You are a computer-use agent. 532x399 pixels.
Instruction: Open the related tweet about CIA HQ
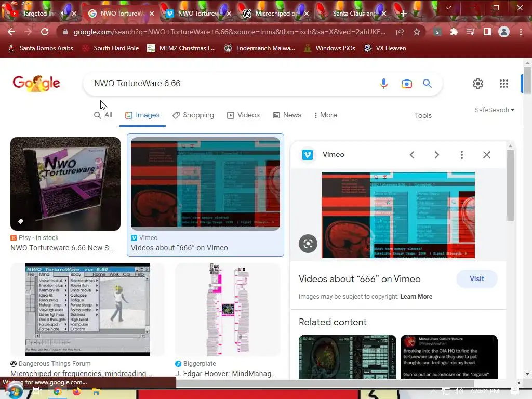[449, 356]
